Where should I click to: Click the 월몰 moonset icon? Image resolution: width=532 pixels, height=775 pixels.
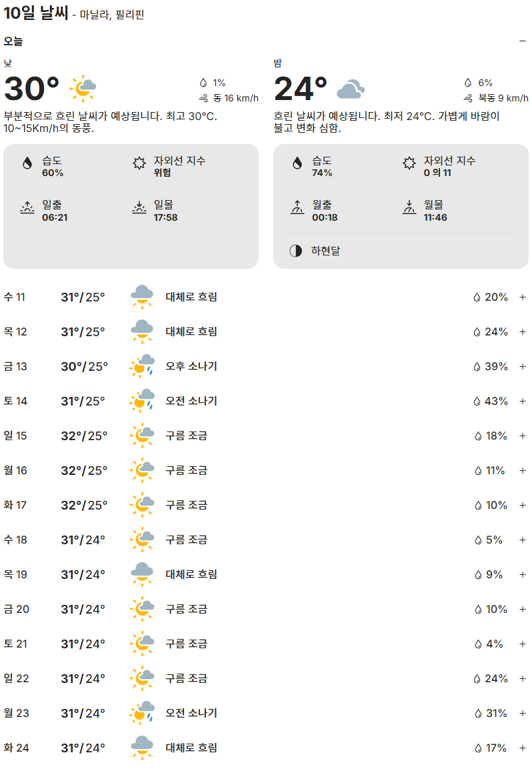[x=409, y=208]
